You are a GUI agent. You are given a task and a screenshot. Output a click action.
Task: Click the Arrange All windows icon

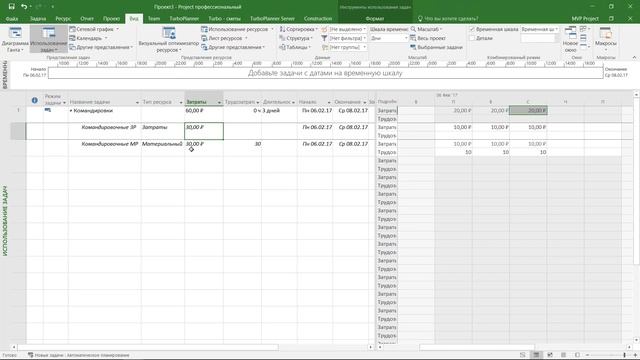(x=584, y=38)
